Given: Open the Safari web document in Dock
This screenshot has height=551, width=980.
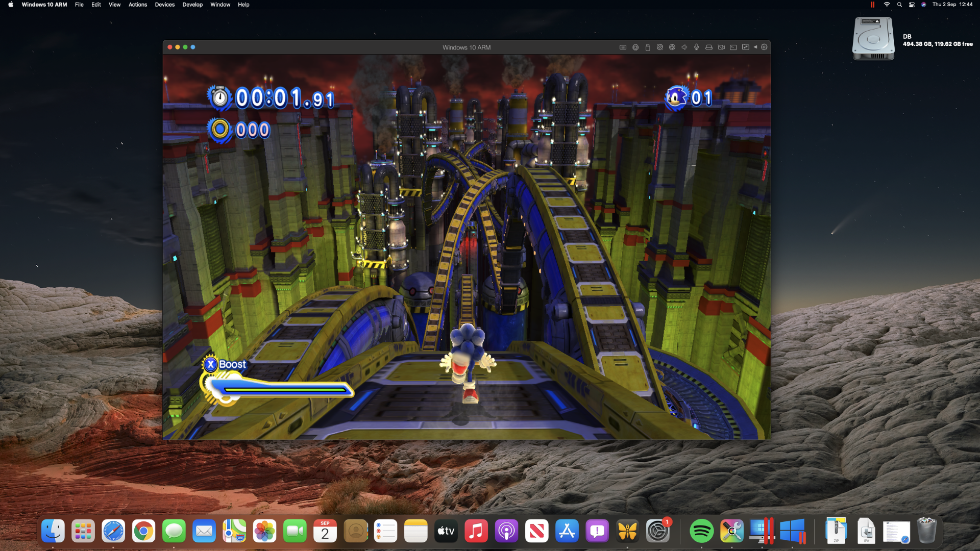Looking at the screenshot, I should [897, 532].
